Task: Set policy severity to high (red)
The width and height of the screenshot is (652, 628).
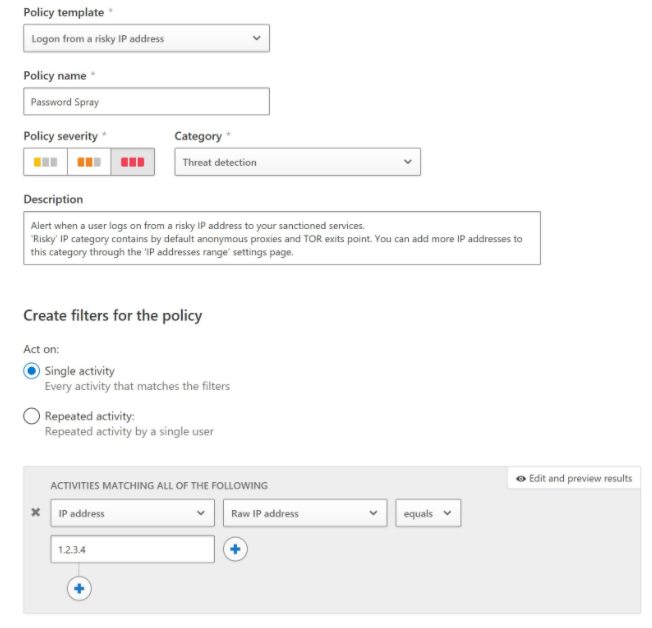Action: coord(133,162)
